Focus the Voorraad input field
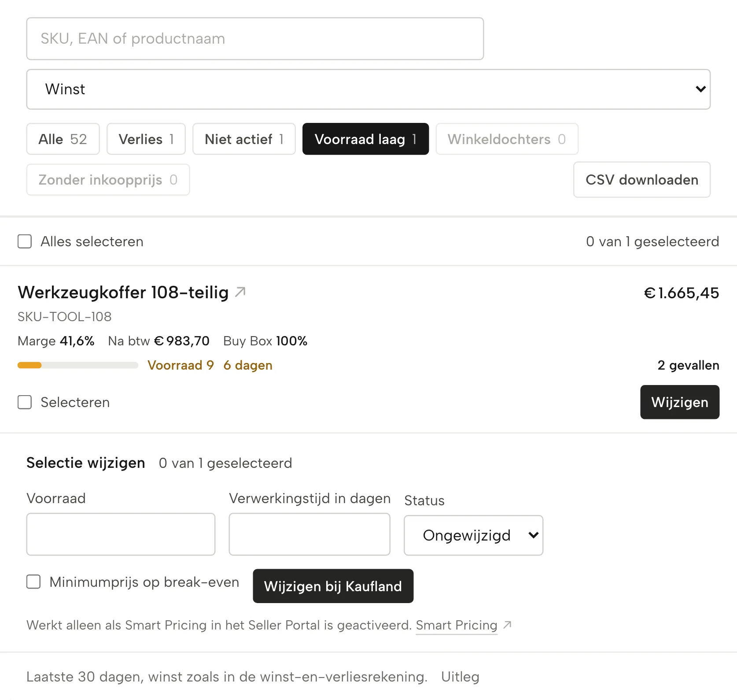 coord(121,534)
